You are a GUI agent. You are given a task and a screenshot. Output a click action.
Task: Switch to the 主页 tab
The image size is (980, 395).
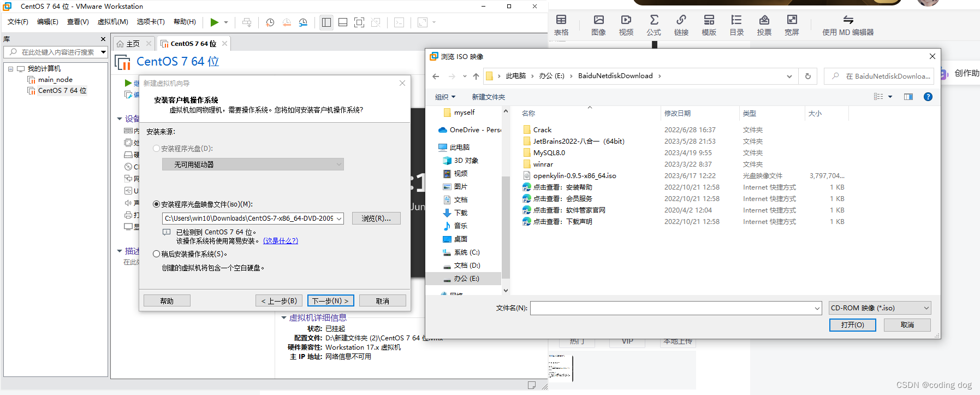click(x=133, y=44)
